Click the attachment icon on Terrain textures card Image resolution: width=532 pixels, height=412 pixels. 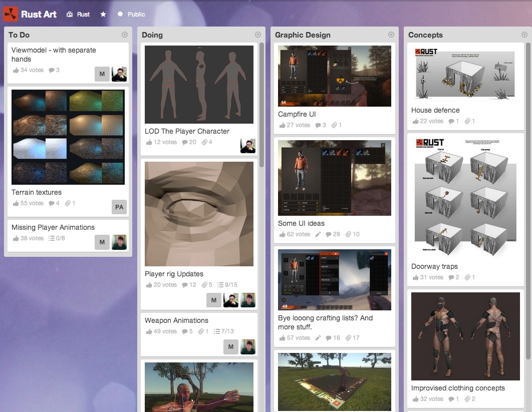68,203
